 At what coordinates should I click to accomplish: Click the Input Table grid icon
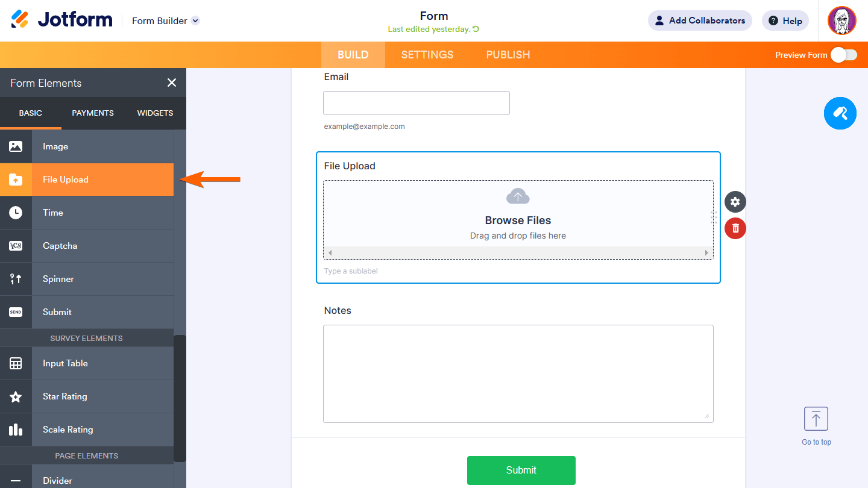point(16,363)
